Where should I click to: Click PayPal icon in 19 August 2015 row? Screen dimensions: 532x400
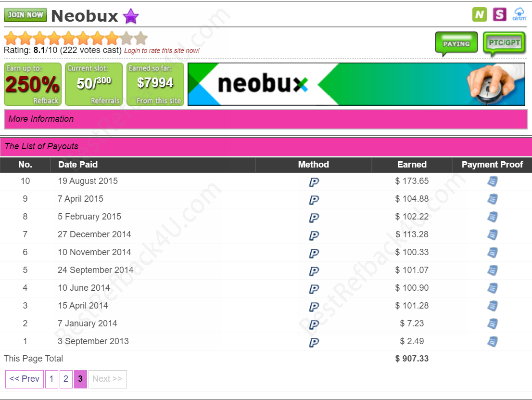pos(314,182)
